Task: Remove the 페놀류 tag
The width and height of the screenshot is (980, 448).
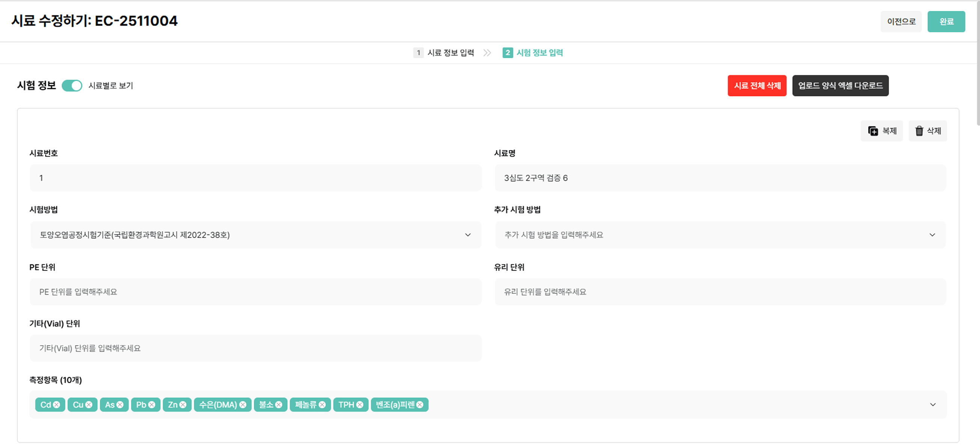Action: point(322,404)
